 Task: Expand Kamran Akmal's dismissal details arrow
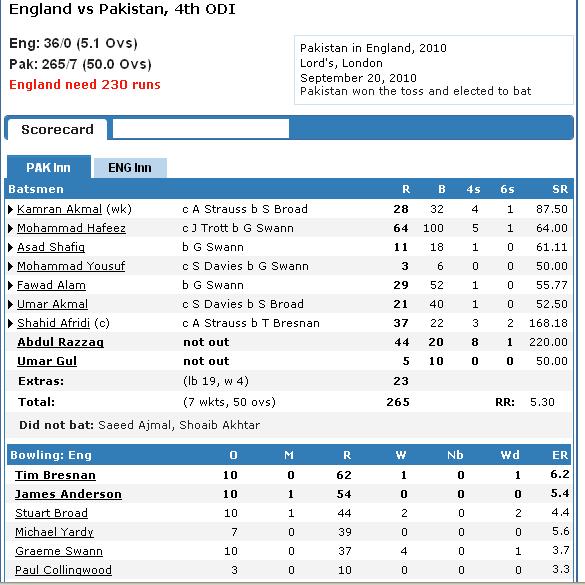(11, 209)
